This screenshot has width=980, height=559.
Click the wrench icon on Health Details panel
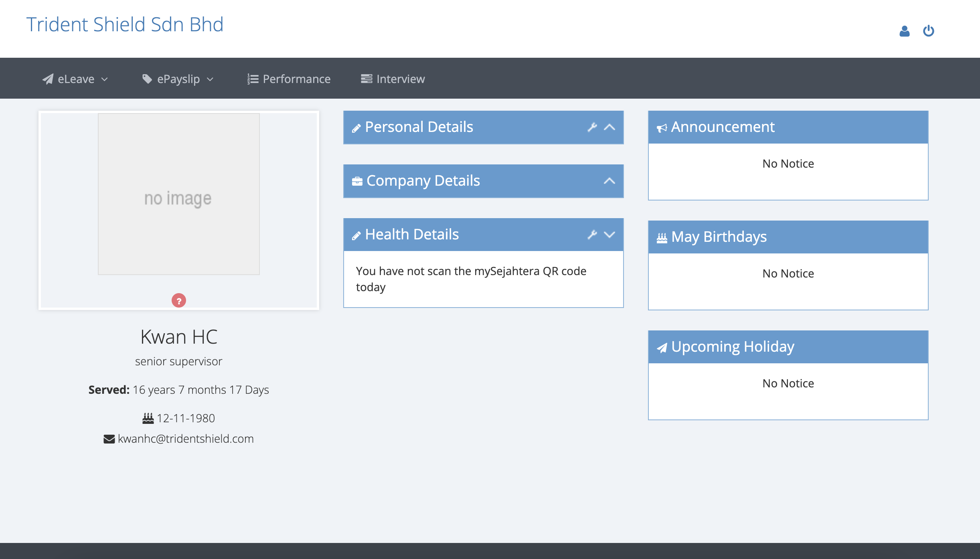(x=592, y=235)
